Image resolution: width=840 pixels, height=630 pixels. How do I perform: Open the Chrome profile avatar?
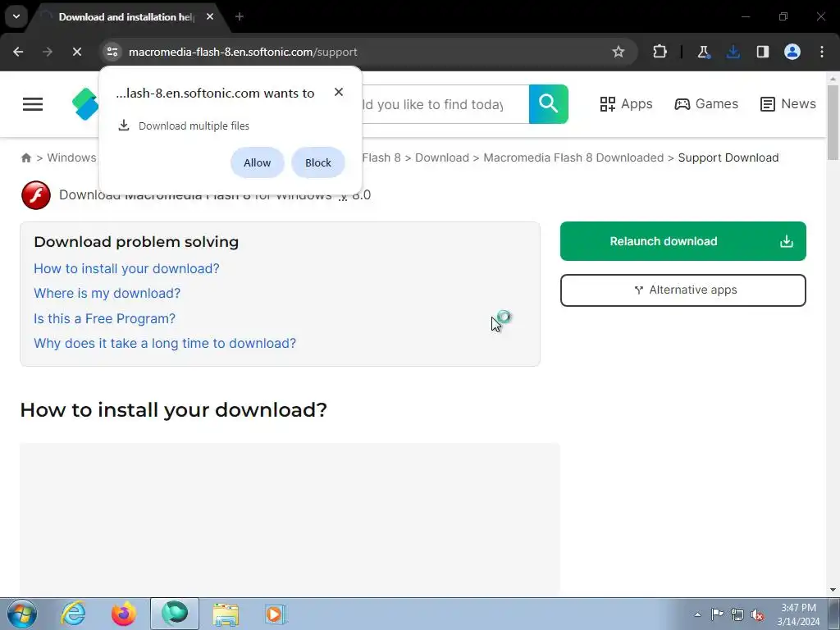pyautogui.click(x=792, y=52)
